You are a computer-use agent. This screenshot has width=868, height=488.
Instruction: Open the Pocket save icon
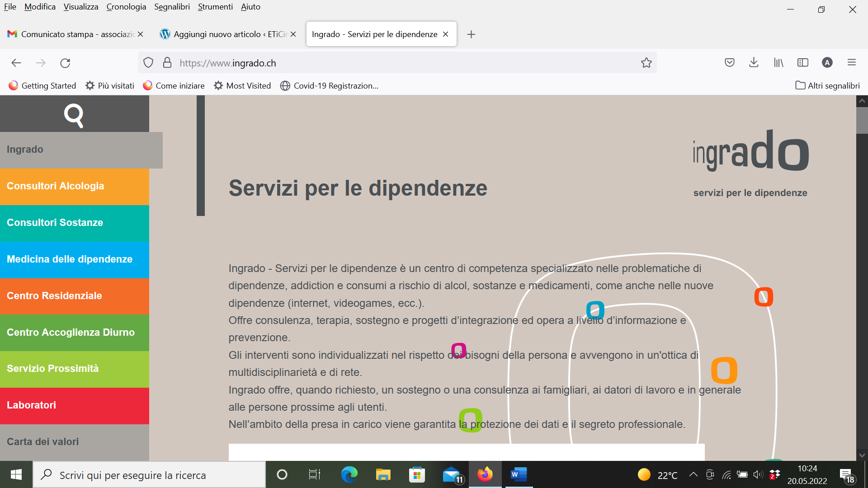coord(730,63)
